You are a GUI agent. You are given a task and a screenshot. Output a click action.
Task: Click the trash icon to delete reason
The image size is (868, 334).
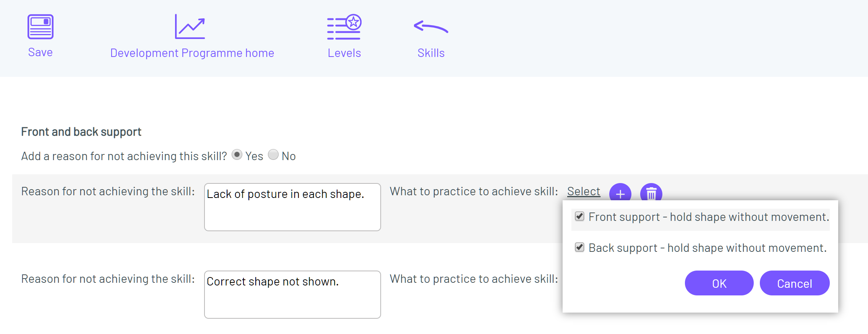[x=651, y=193]
